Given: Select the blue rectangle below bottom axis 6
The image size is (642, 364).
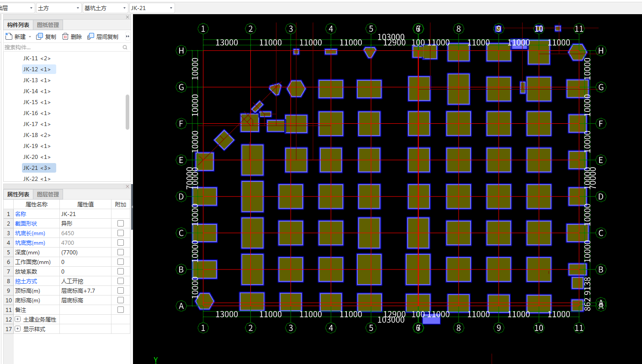Looking at the screenshot, I should point(431,319).
